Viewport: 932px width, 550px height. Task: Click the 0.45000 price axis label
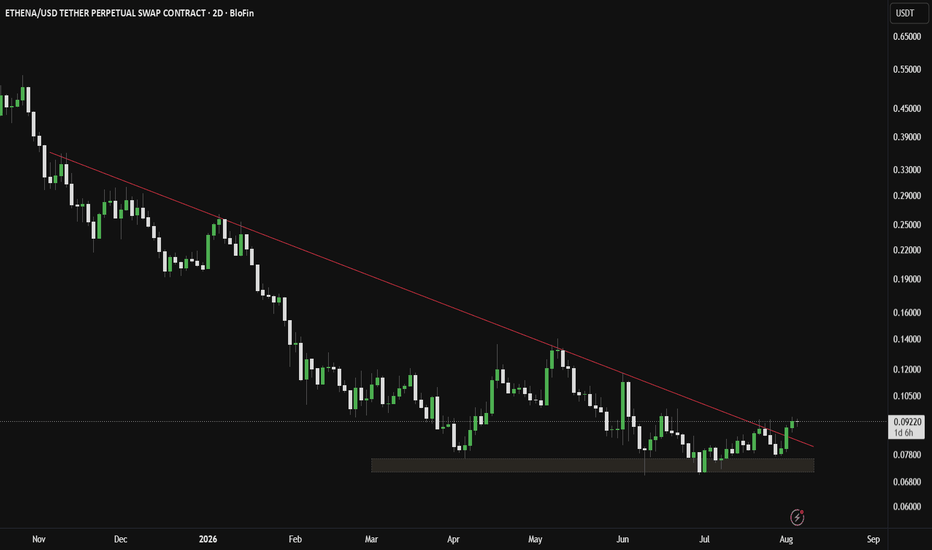tap(907, 109)
